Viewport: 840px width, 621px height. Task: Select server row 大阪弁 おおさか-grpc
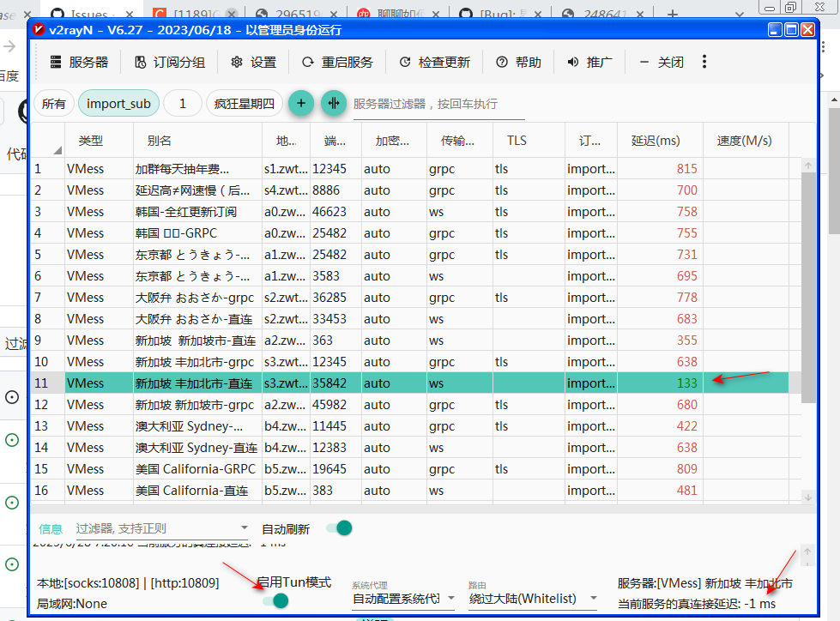pyautogui.click(x=409, y=297)
